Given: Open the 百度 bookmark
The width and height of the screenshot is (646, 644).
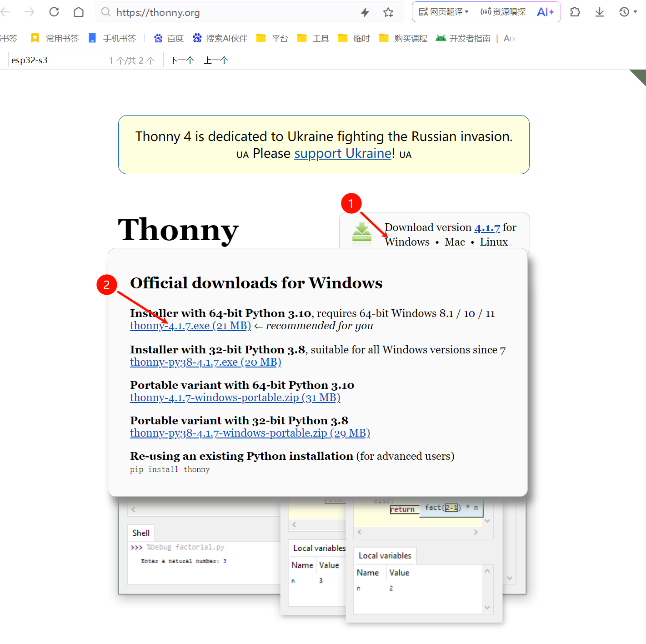Looking at the screenshot, I should [169, 38].
